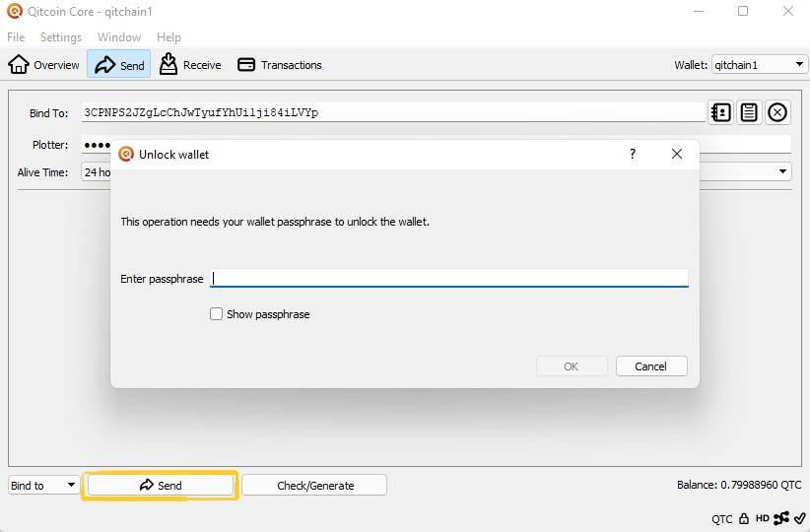Expand the Alive Time dropdown arrow

pos(782,171)
